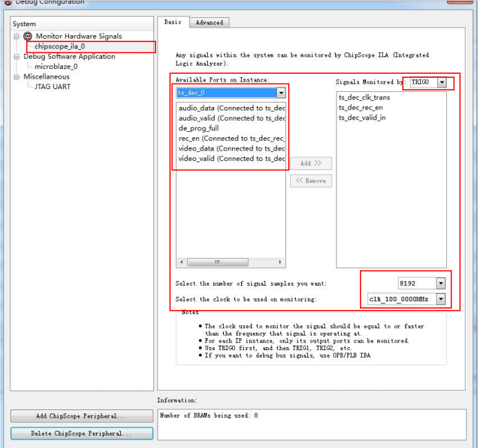Screen dimensions: 478x448
Task: Open the 8192 signal samples dropdown
Action: (441, 283)
